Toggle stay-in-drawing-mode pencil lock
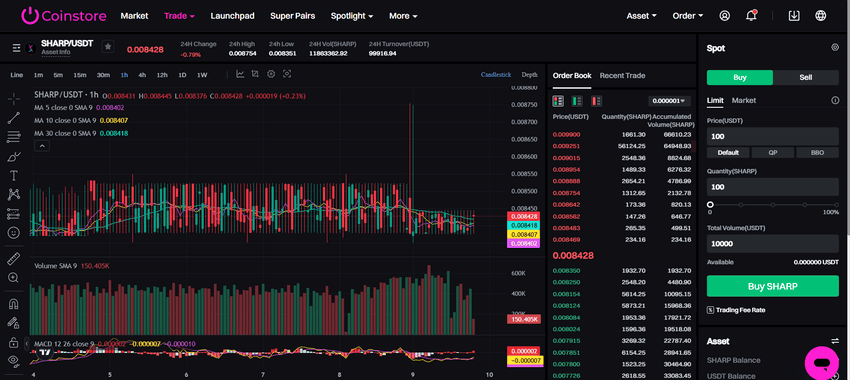Screen dimensions: 850x380 point(14,323)
